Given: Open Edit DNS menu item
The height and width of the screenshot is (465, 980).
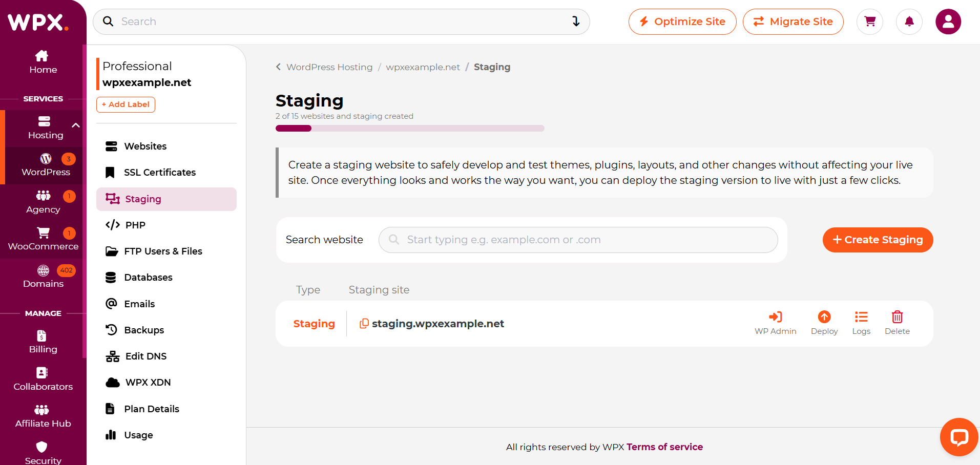Looking at the screenshot, I should (x=166, y=356).
